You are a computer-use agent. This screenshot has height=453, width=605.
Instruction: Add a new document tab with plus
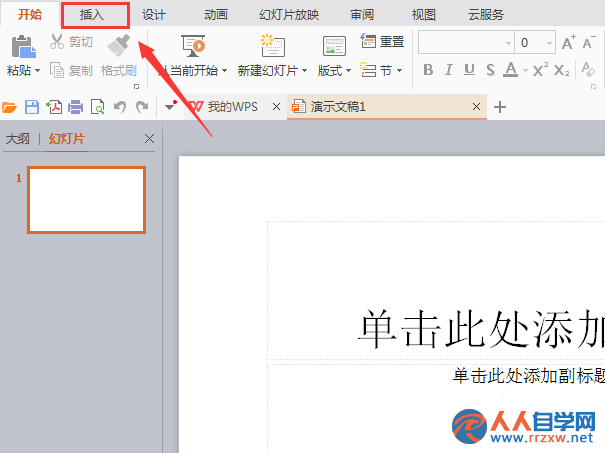tap(500, 107)
